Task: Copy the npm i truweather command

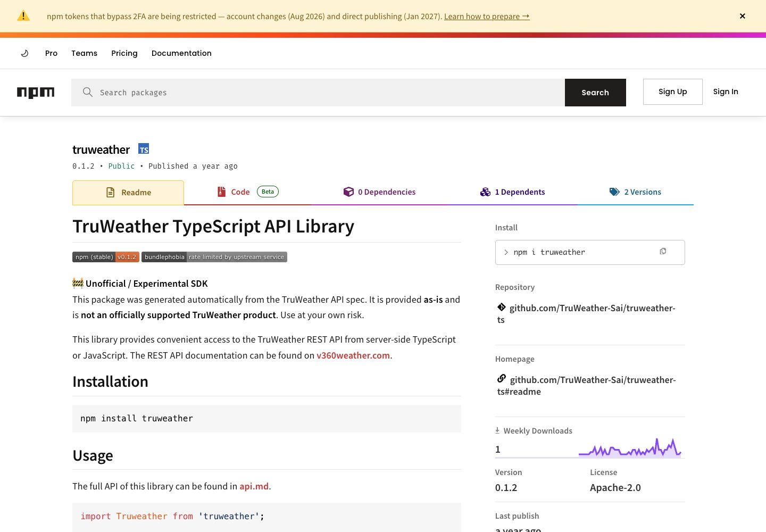Action: 663,251
